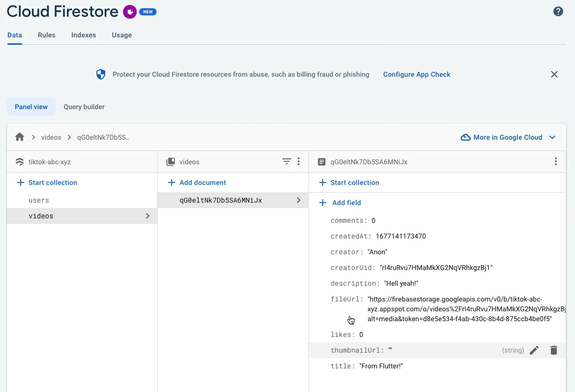Click More in Google Cloud label

508,137
